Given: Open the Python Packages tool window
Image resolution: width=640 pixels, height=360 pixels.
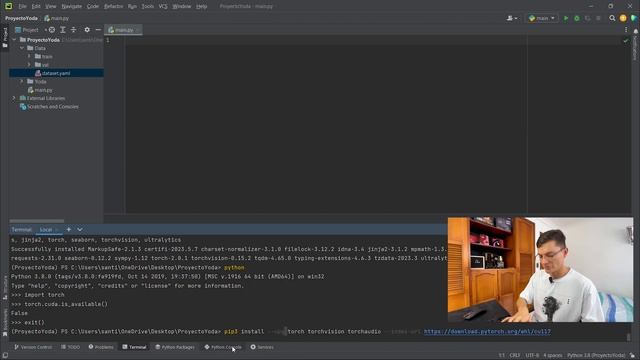Looking at the screenshot, I should [175, 347].
